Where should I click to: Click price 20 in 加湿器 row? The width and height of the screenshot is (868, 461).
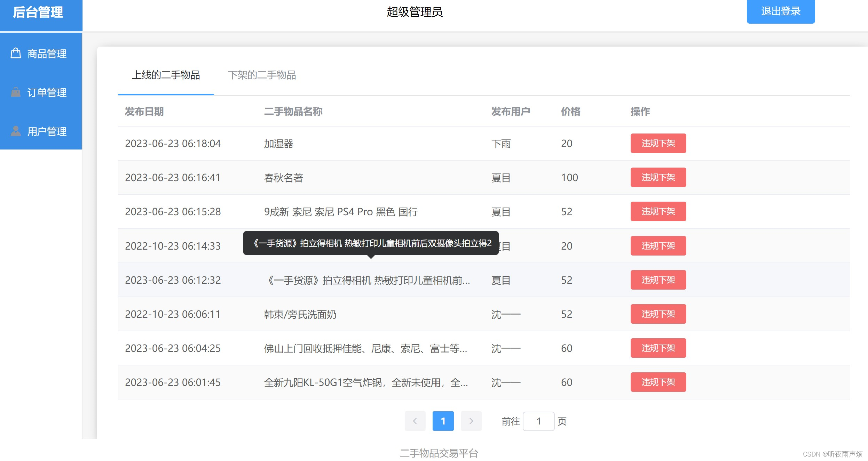567,143
